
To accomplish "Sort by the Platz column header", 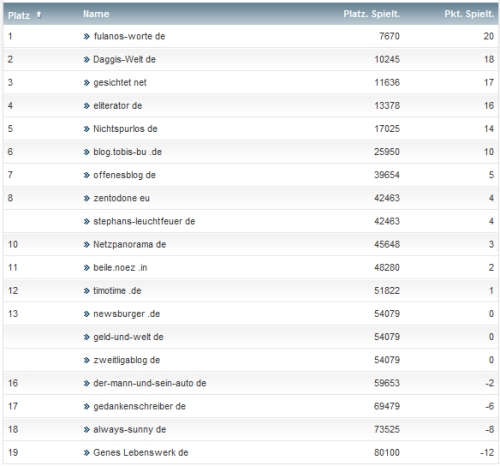I will [19, 15].
